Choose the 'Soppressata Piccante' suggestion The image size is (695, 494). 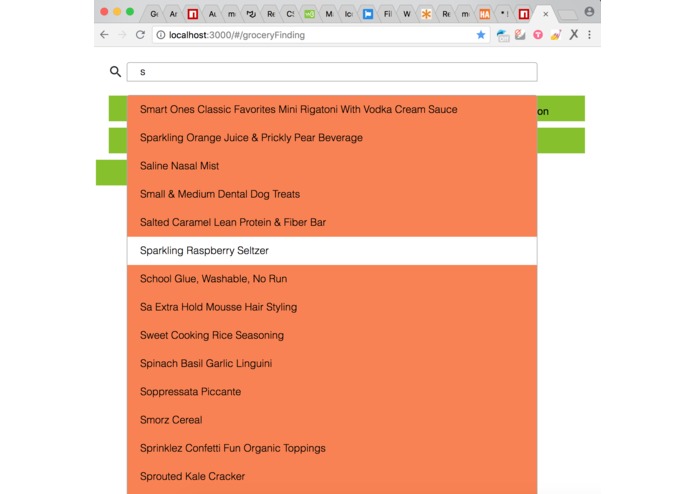pos(332,392)
